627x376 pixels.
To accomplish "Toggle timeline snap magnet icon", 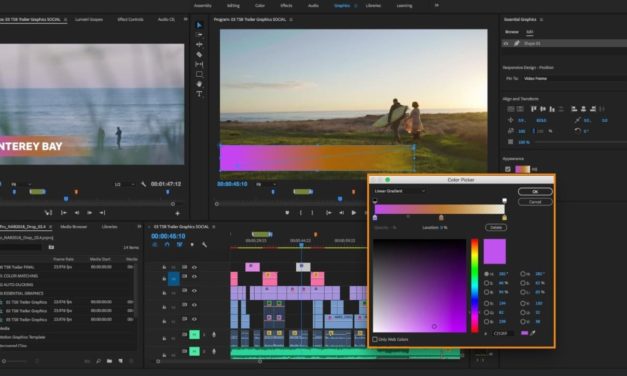I will [167, 244].
